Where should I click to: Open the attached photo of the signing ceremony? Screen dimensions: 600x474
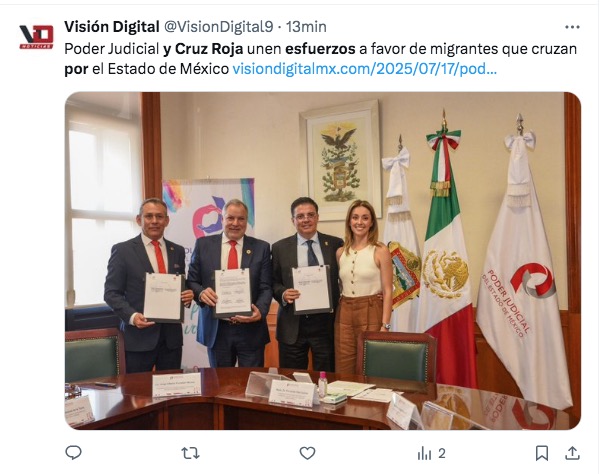pos(323,261)
